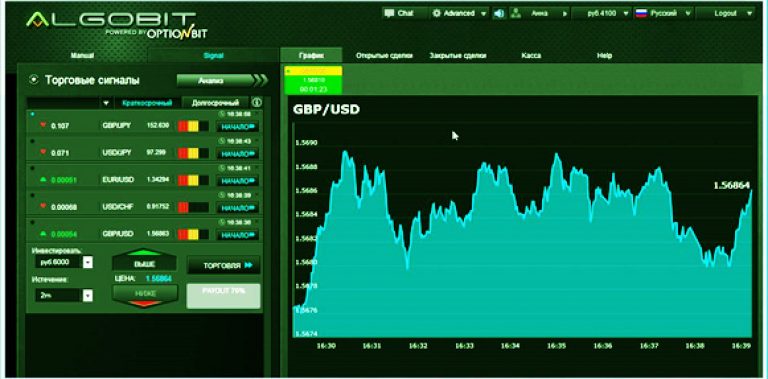This screenshot has width=768, height=379.
Task: Switch to the Signal tab
Action: [x=213, y=56]
